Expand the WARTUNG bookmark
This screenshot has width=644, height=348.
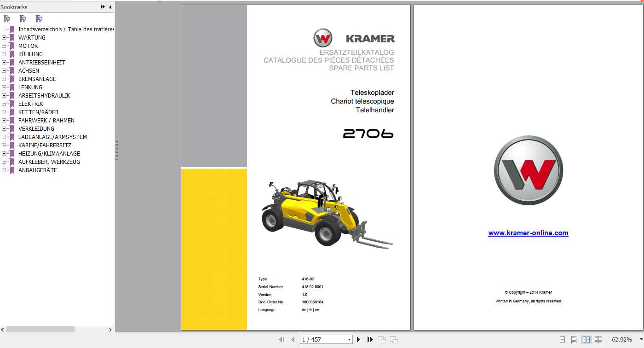[4, 38]
